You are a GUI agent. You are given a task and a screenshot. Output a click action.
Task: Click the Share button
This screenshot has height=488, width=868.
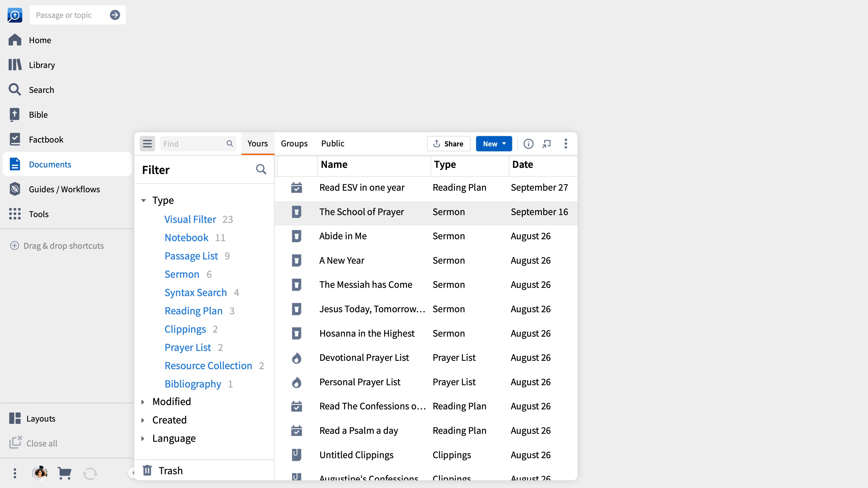[x=449, y=144]
